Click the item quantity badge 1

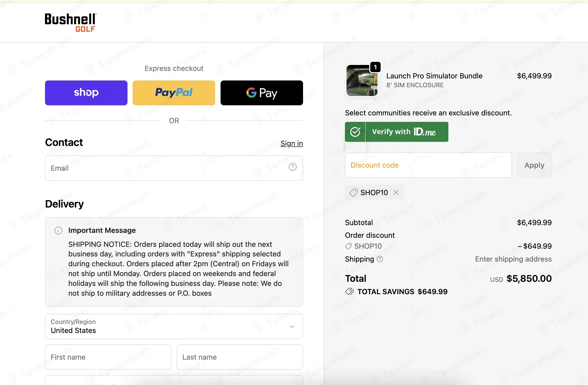click(x=375, y=67)
